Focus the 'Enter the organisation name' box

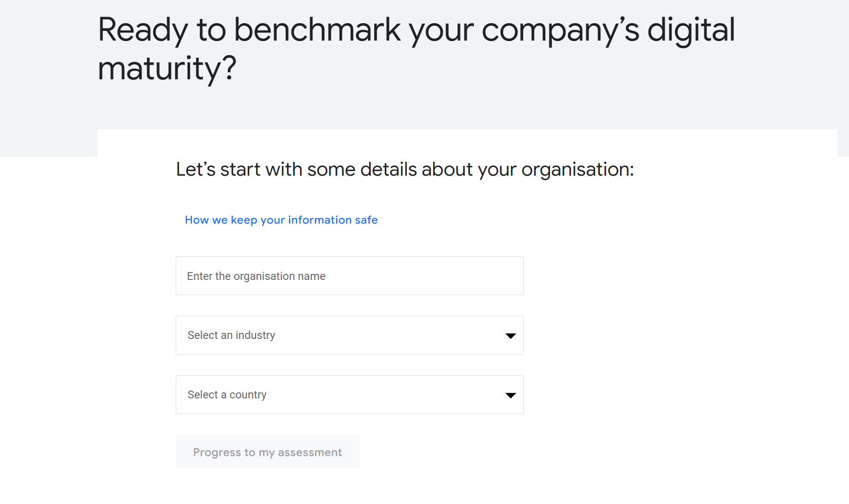click(x=349, y=276)
